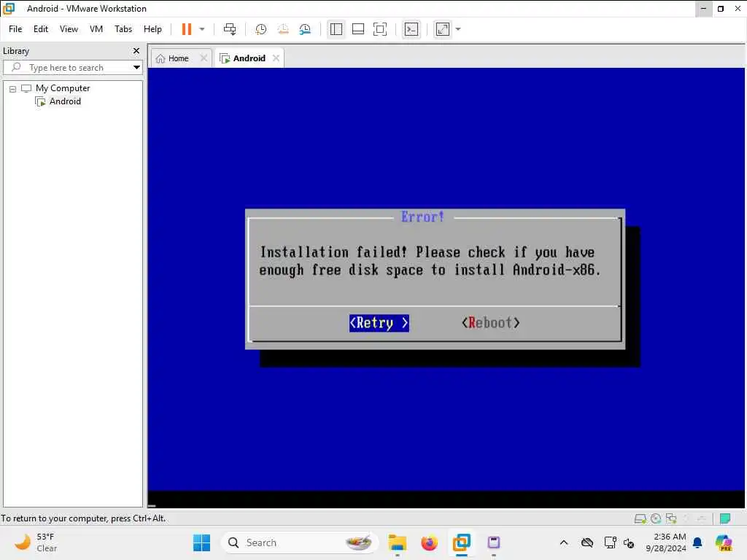
Task: Close the Home tab
Action: [x=204, y=58]
